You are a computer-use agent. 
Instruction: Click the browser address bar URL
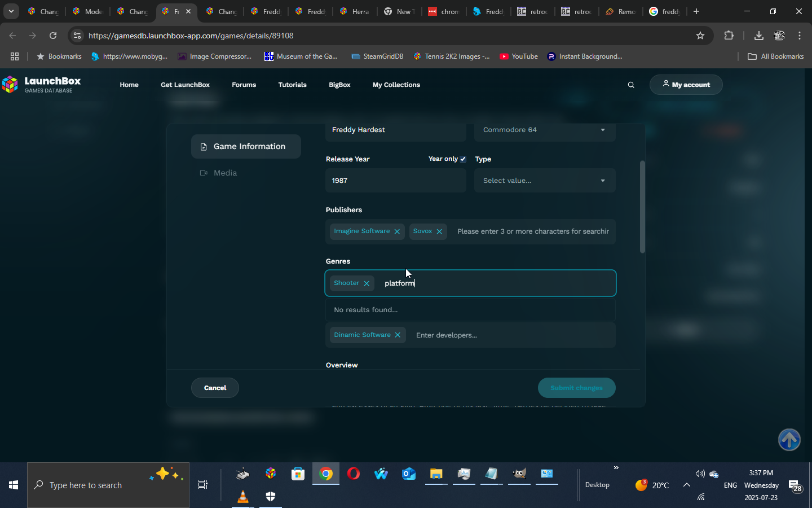(x=191, y=36)
